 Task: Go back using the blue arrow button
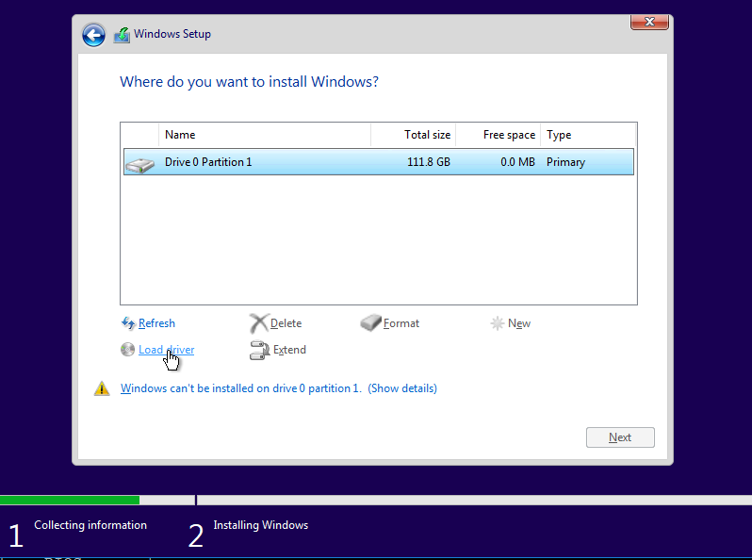click(93, 35)
